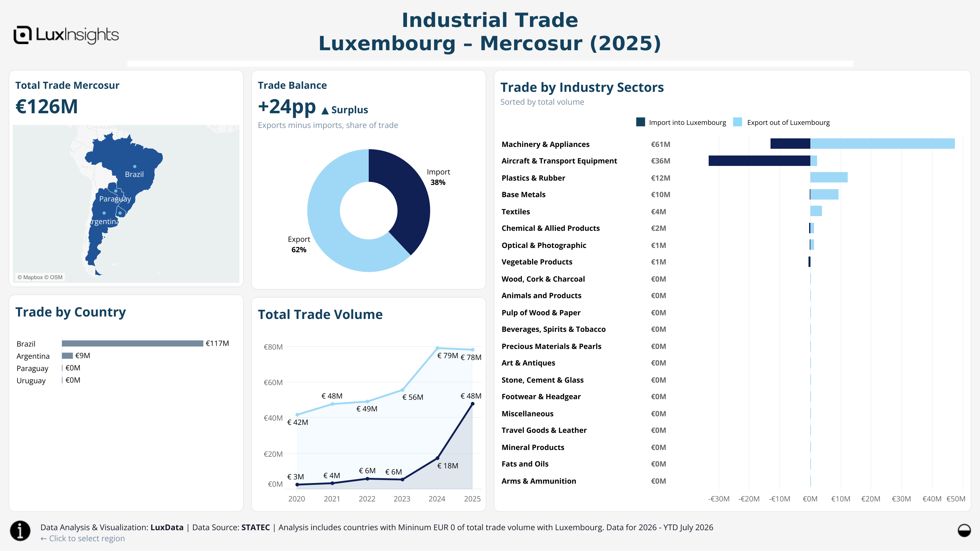
Task: Click the 'Mineral Products' label
Action: (533, 447)
